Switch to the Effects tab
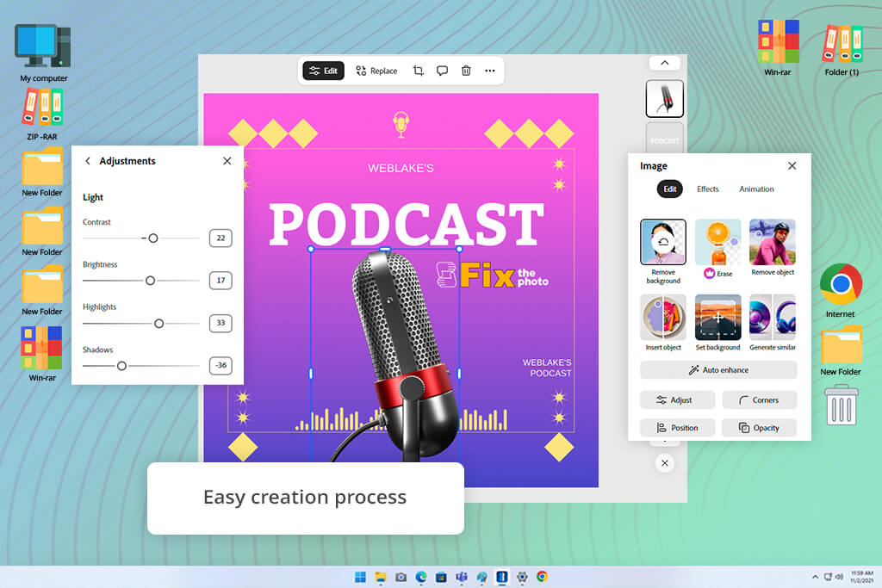This screenshot has width=882, height=588. coord(708,189)
